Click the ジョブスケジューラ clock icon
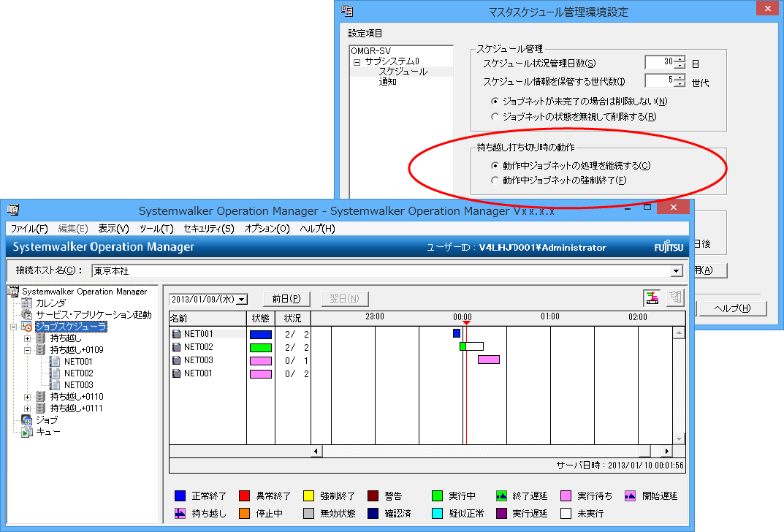 27,327
